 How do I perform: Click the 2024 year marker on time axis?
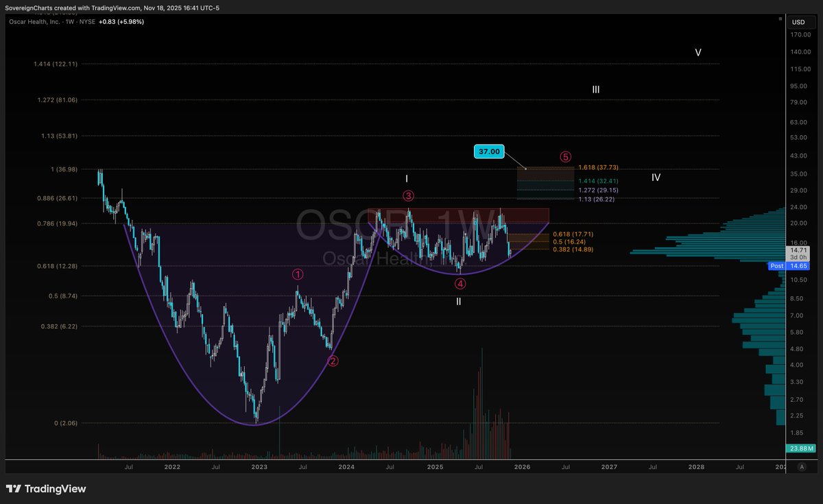346,467
